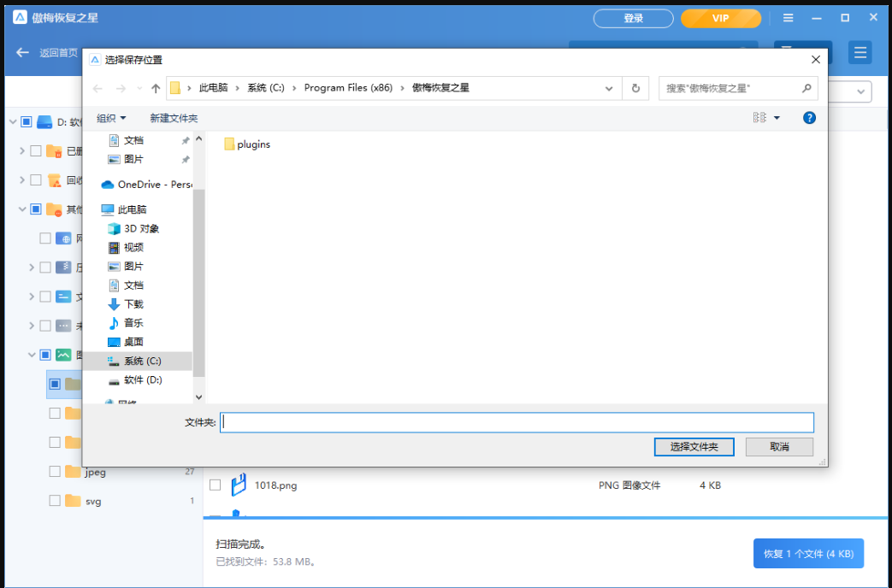The image size is (892, 588).
Task: Click the 文件夹 name input field
Action: tap(517, 422)
